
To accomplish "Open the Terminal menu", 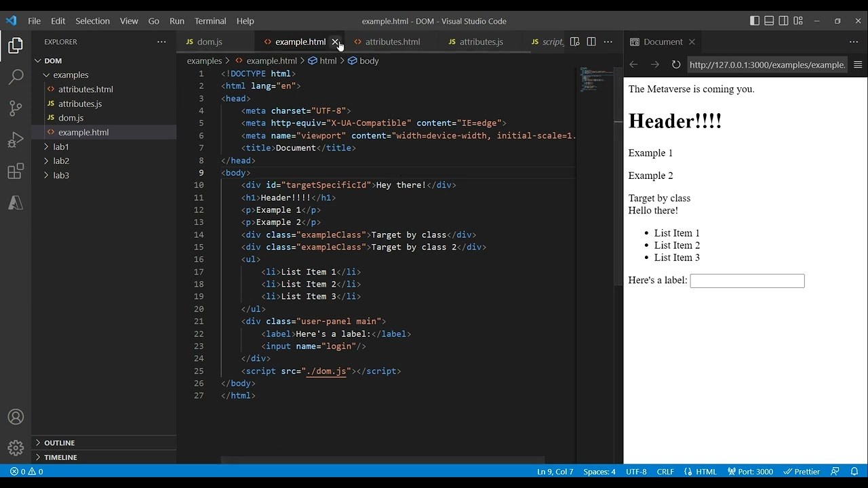I will coord(210,21).
